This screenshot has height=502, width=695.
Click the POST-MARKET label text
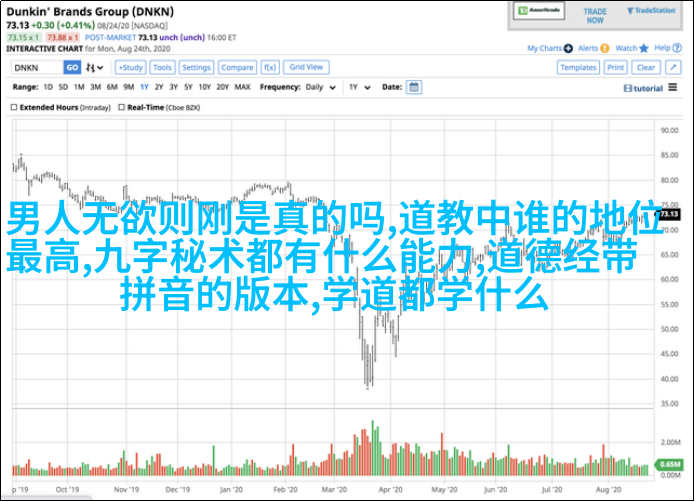pyautogui.click(x=110, y=38)
